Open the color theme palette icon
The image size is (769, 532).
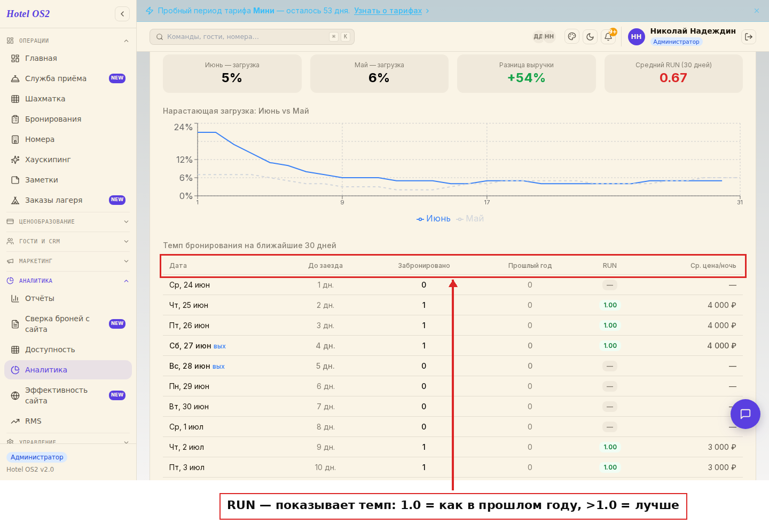pos(572,37)
